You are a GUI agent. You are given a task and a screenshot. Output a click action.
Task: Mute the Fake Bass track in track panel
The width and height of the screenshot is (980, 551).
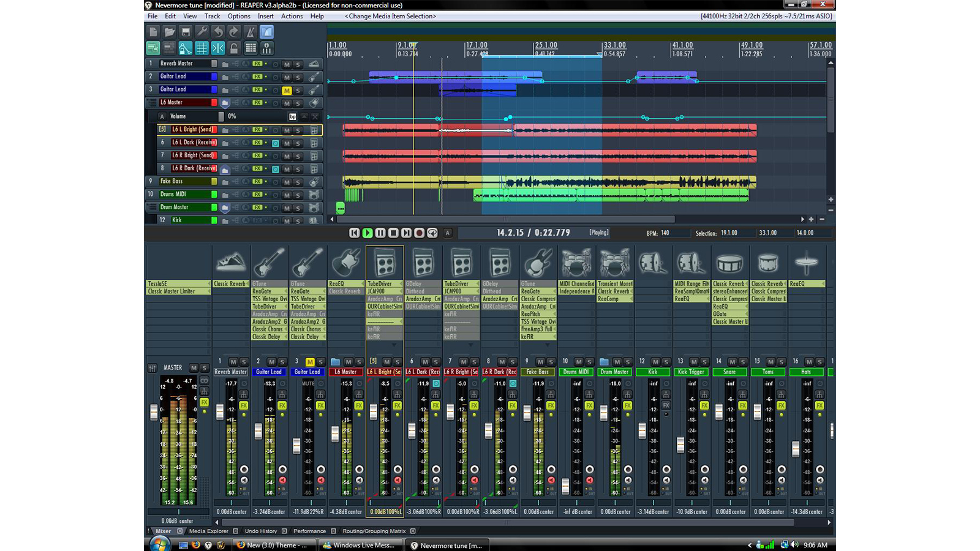click(287, 182)
